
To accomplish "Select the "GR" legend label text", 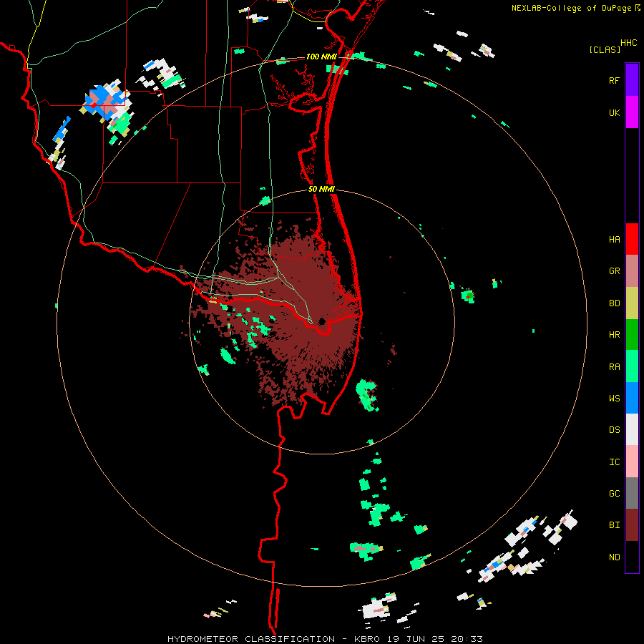I will 614,271.
